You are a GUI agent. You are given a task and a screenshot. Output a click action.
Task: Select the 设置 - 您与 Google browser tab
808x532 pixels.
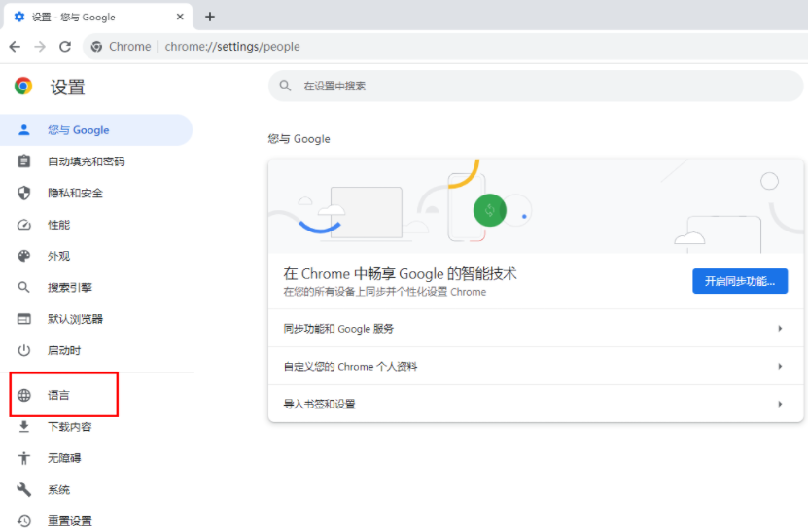[x=98, y=17]
